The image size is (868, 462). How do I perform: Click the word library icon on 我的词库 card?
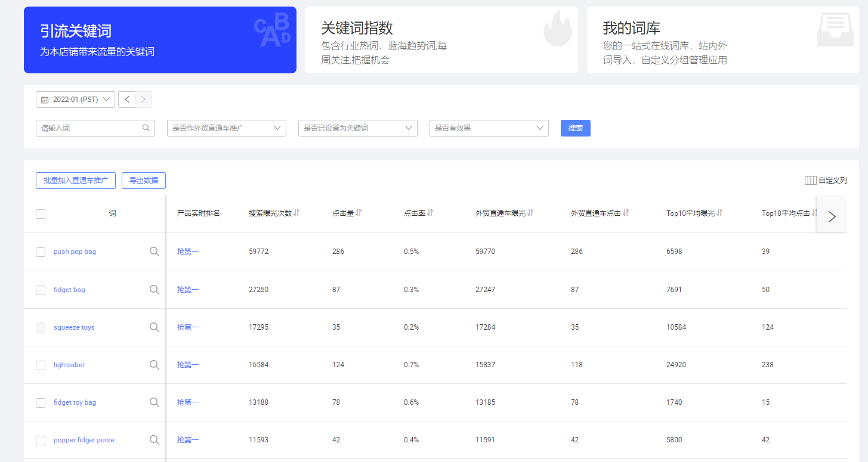[x=835, y=28]
